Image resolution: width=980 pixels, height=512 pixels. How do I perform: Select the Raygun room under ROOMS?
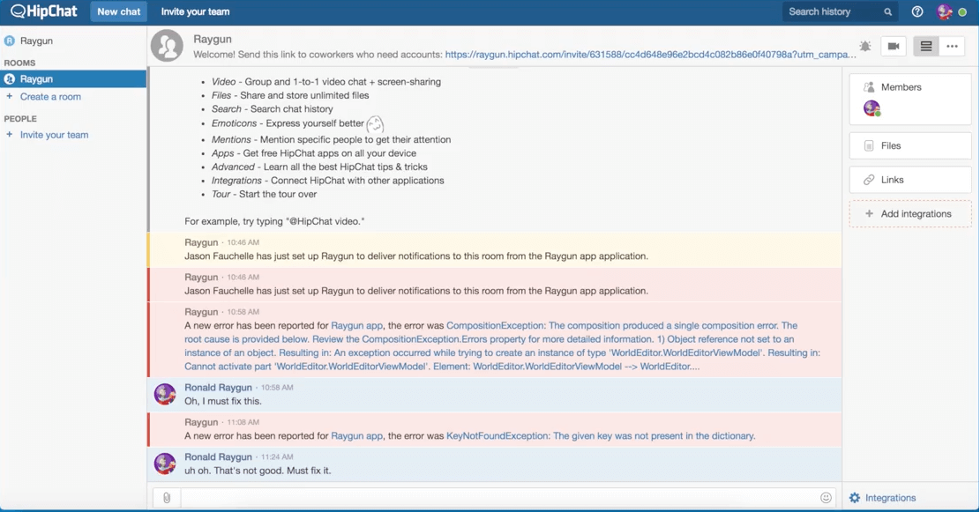tap(73, 78)
